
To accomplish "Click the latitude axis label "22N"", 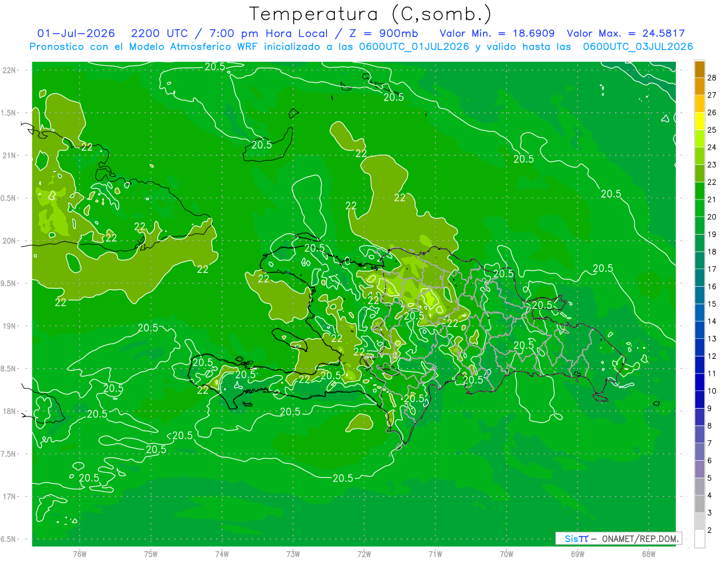I will pos(10,70).
